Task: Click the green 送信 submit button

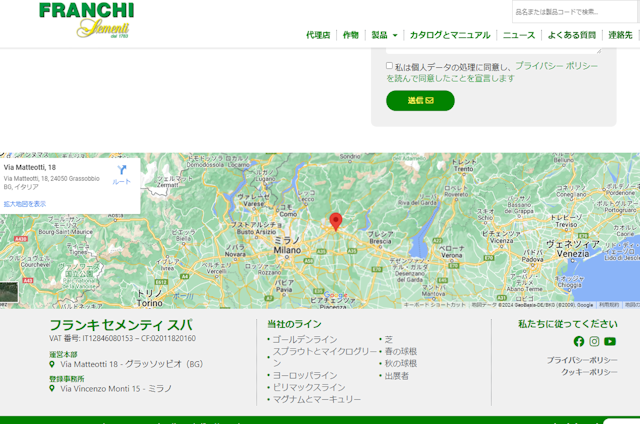Action: tap(420, 100)
